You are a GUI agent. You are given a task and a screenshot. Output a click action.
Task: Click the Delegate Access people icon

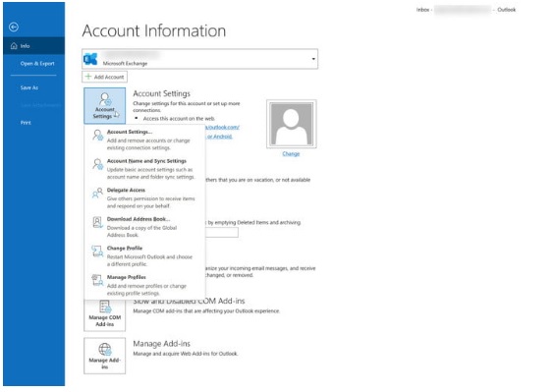[x=97, y=193]
